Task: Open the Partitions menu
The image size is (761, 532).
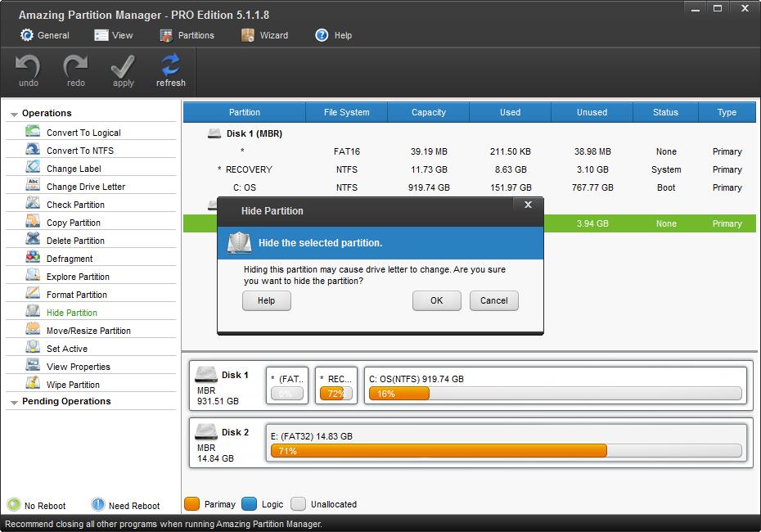Action: 187,35
